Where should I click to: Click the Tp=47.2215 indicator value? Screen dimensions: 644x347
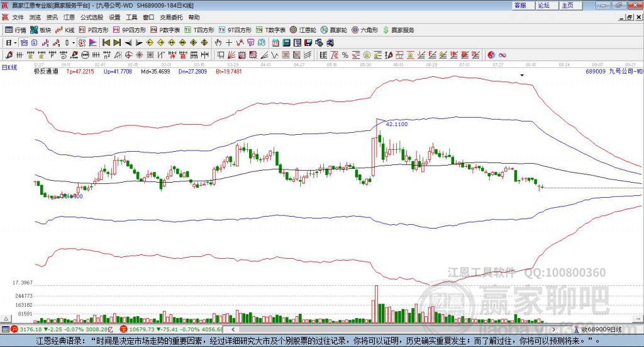pos(80,72)
